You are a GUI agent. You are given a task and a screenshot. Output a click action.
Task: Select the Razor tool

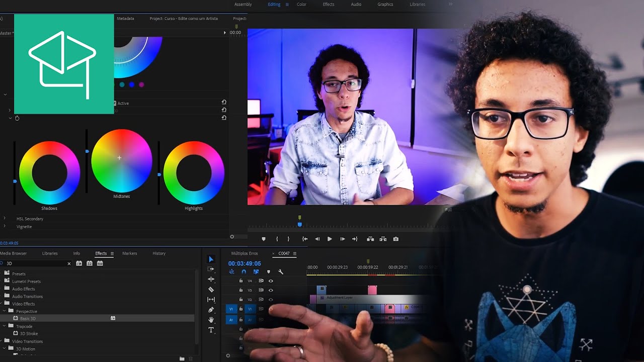(211, 289)
